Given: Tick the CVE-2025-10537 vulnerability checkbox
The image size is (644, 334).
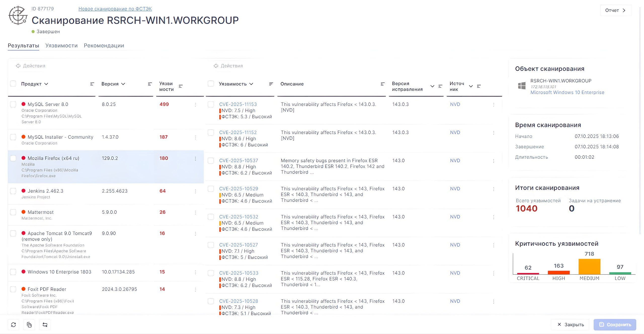Looking at the screenshot, I should click(211, 160).
